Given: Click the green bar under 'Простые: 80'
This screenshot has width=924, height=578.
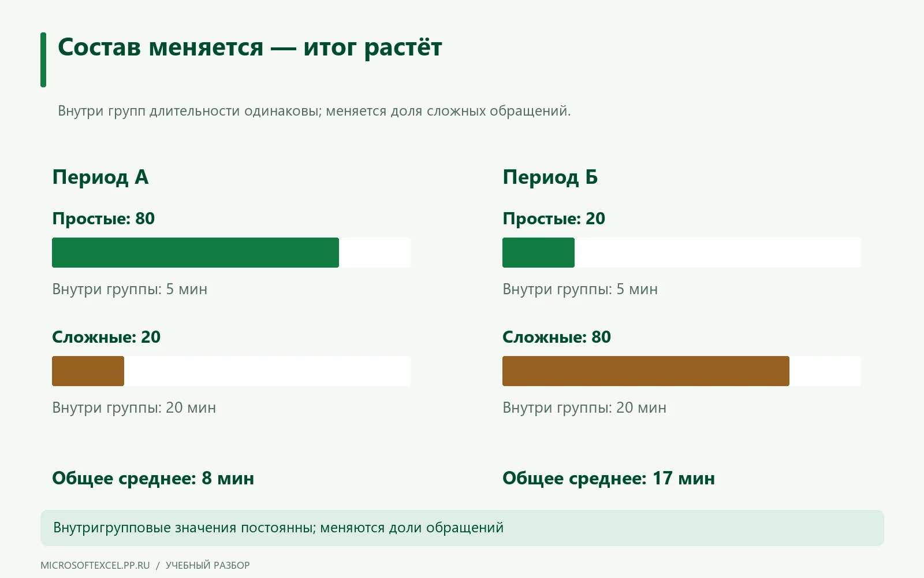Looking at the screenshot, I should tap(195, 253).
